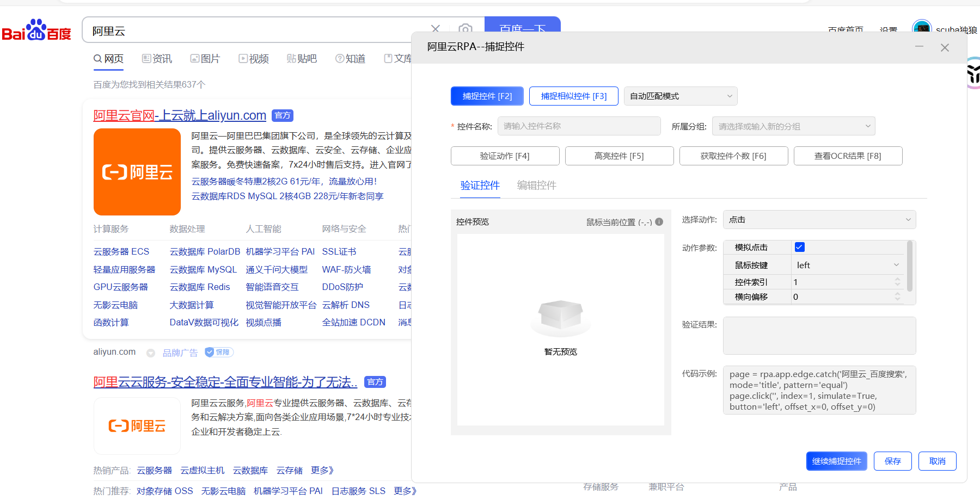Open the DataV数据可视化 link
980x500 pixels.
coord(204,323)
